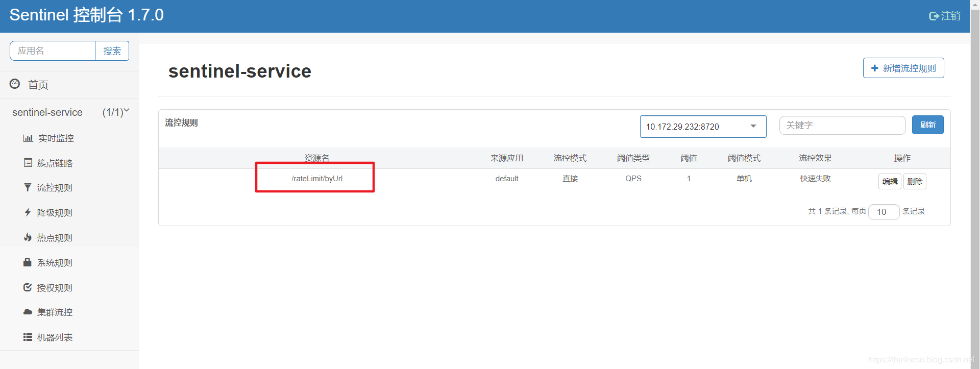Image resolution: width=980 pixels, height=369 pixels.
Task: Edit the /rateLimit/byUrl rule via 编辑
Action: pyautogui.click(x=890, y=181)
